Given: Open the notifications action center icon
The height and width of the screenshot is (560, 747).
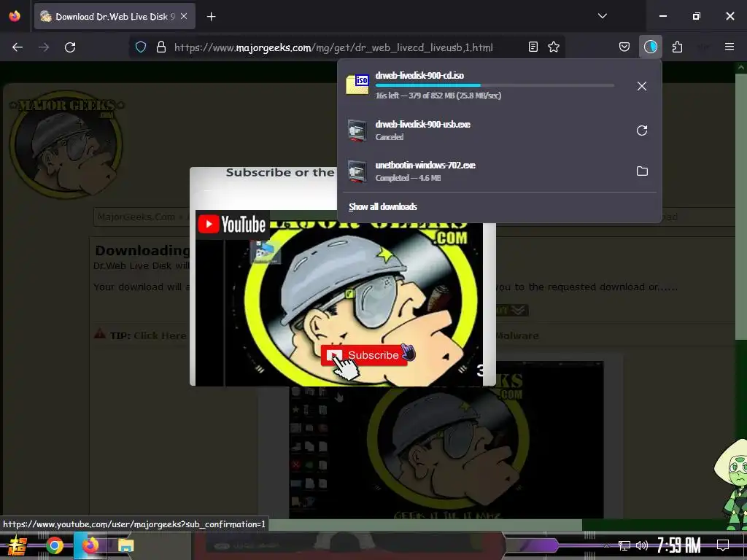Looking at the screenshot, I should click(x=723, y=545).
